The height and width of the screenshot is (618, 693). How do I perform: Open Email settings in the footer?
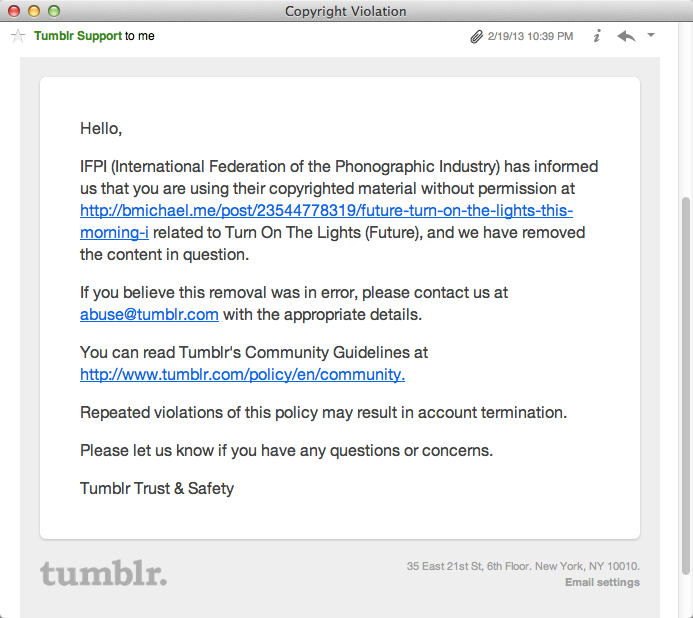pos(602,582)
